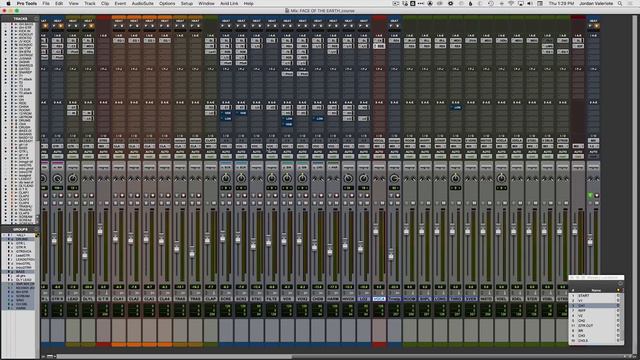Screen dimensions: 640x360
Task: Click the volume icon in menu bar
Action: click(x=530, y=3)
